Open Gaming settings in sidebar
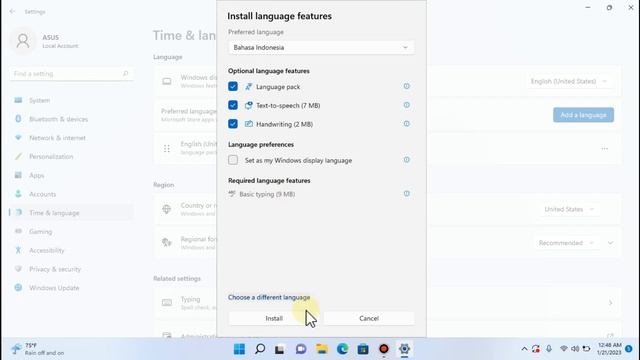Screen dimensions: 640x360 point(71,232)
